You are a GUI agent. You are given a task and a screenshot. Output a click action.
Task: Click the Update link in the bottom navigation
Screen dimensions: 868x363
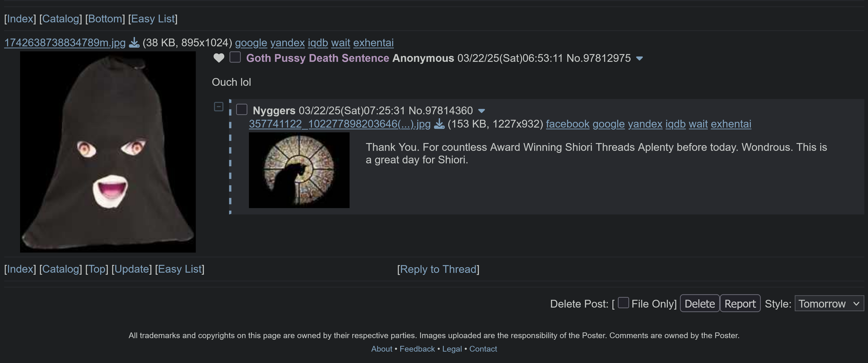(131, 269)
